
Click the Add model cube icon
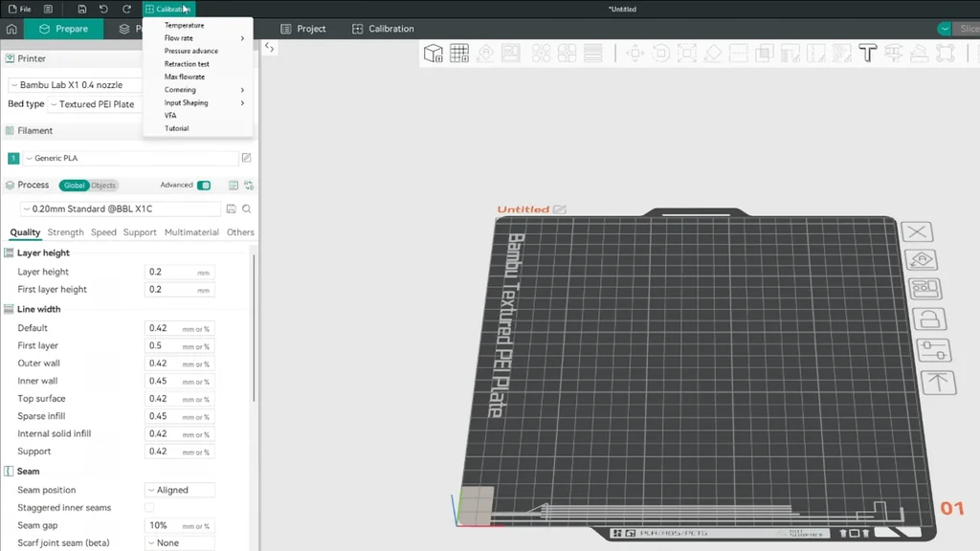pyautogui.click(x=434, y=54)
